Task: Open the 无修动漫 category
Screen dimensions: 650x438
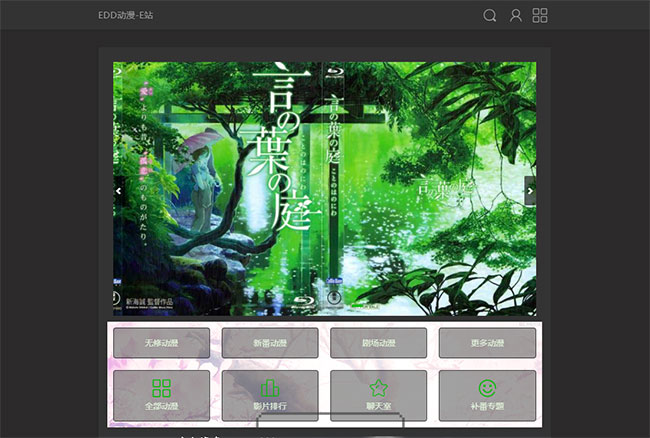Action: pyautogui.click(x=161, y=343)
